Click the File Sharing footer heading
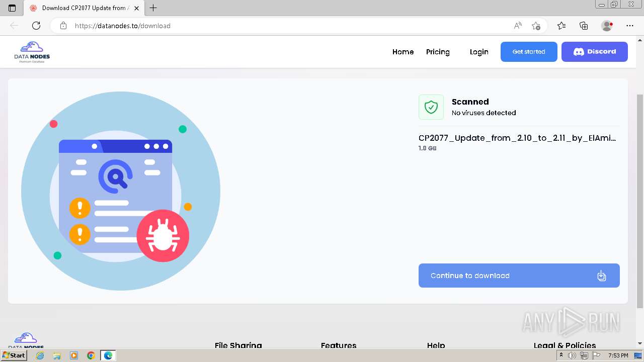The width and height of the screenshot is (644, 362). [x=238, y=345]
